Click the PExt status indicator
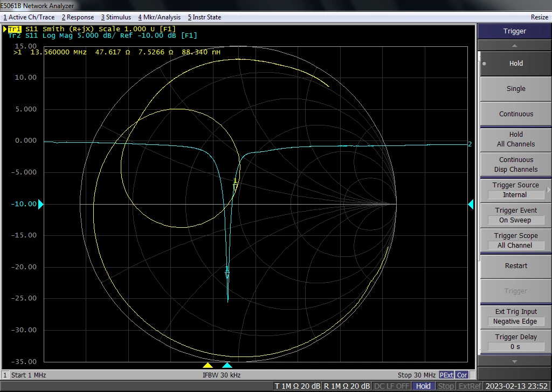This screenshot has width=552, height=392. [x=446, y=375]
